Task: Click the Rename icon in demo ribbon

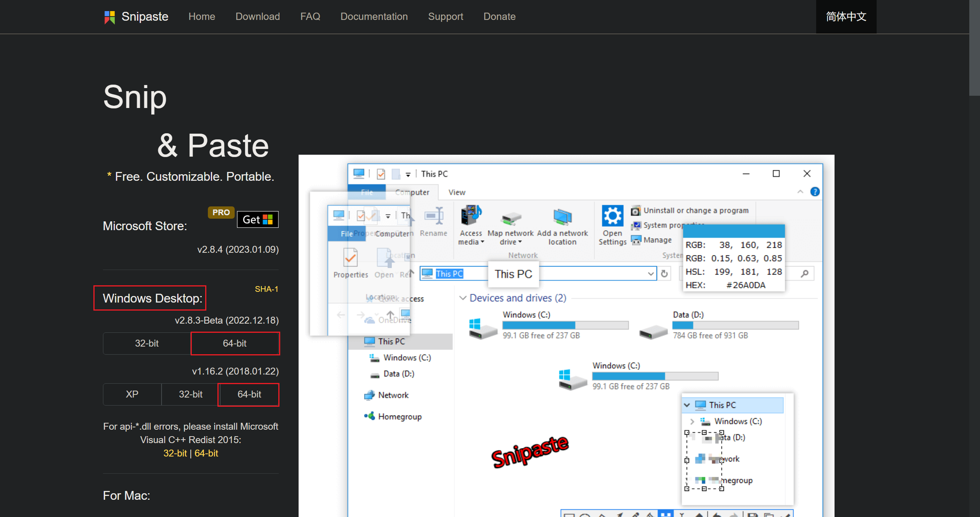Action: point(434,216)
